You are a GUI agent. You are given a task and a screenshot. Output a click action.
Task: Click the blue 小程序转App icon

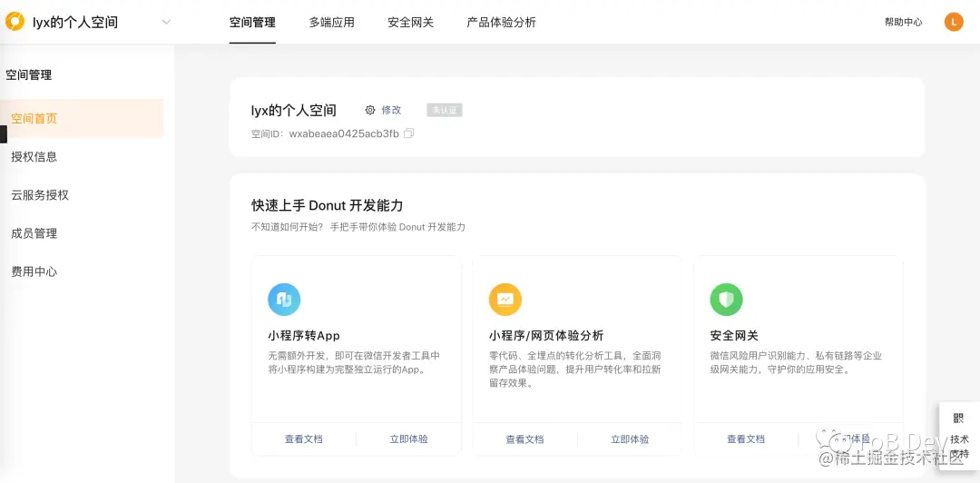(x=284, y=300)
